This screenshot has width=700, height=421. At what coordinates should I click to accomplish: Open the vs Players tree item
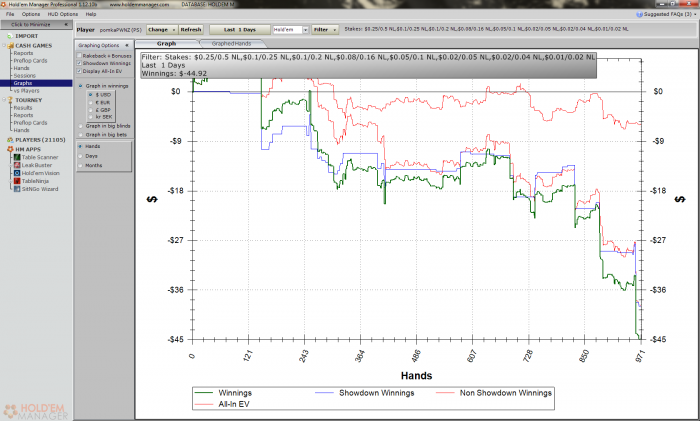coord(26,91)
